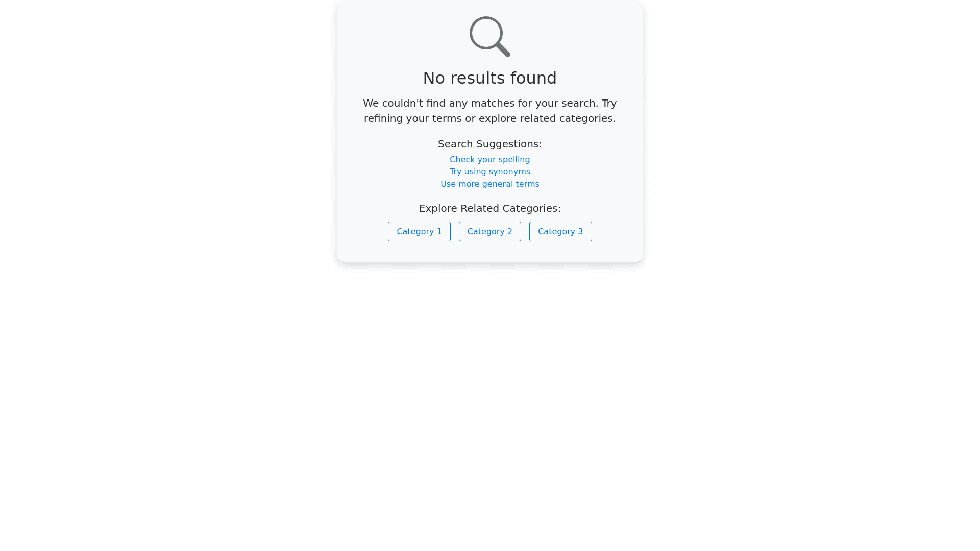Click the handle of the magnifier icon
This screenshot has height=551, width=980.
click(x=503, y=50)
